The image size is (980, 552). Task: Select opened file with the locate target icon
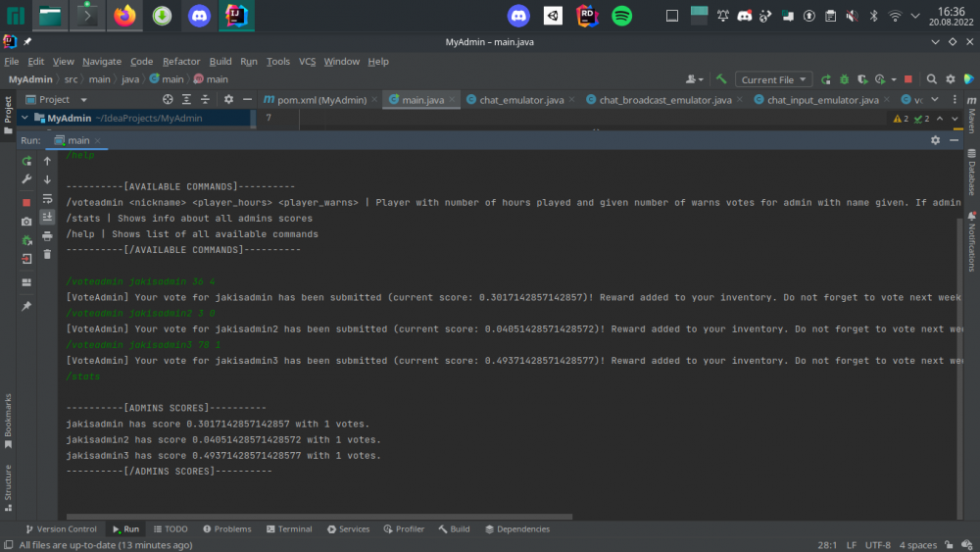pyautogui.click(x=168, y=99)
